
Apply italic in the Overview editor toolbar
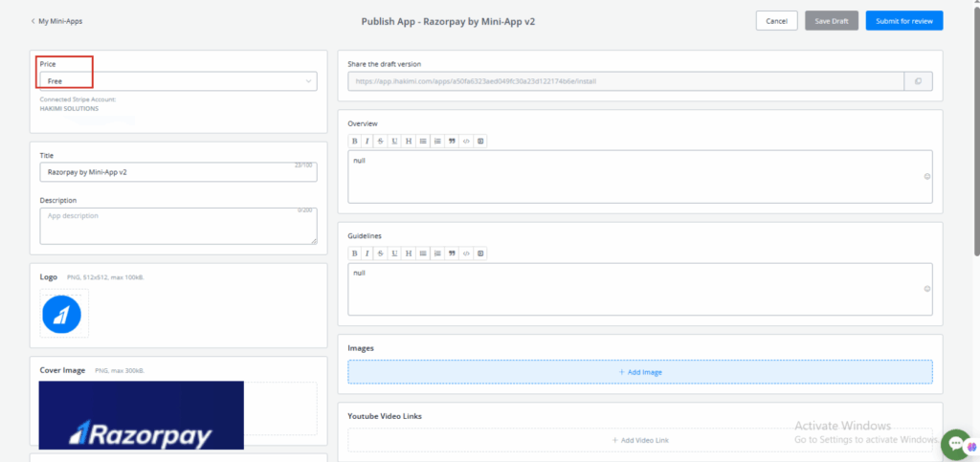tap(367, 141)
